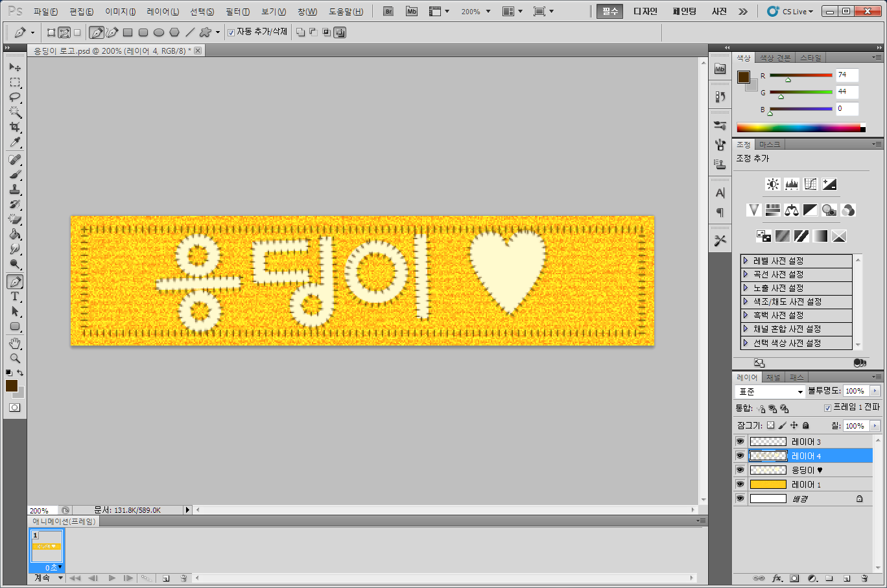Select animation frame 1 thumbnail
The height and width of the screenshot is (588, 887).
coord(47,546)
